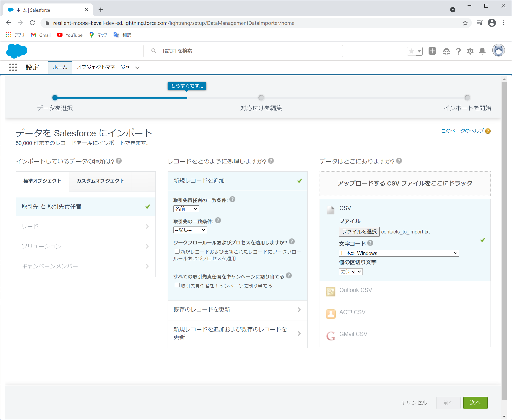This screenshot has height=420, width=512.
Task: Click the global actions plus icon
Action: (x=432, y=51)
